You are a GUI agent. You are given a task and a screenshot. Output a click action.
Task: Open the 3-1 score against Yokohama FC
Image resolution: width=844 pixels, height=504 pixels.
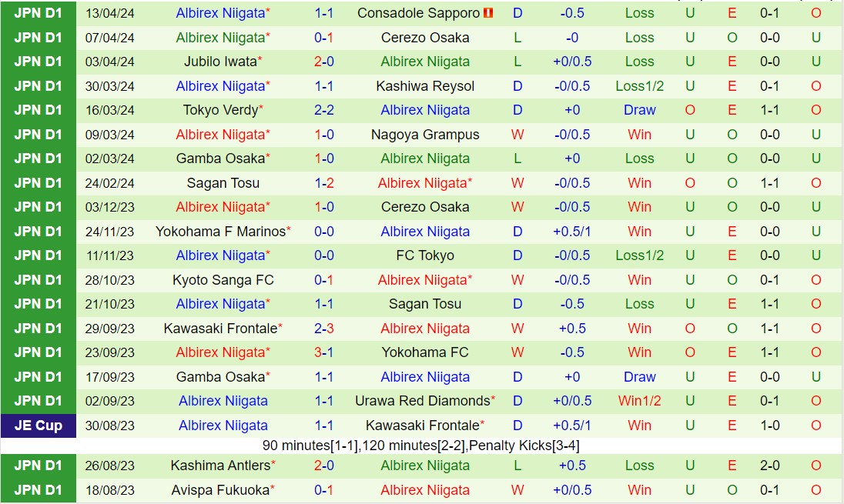[323, 352]
